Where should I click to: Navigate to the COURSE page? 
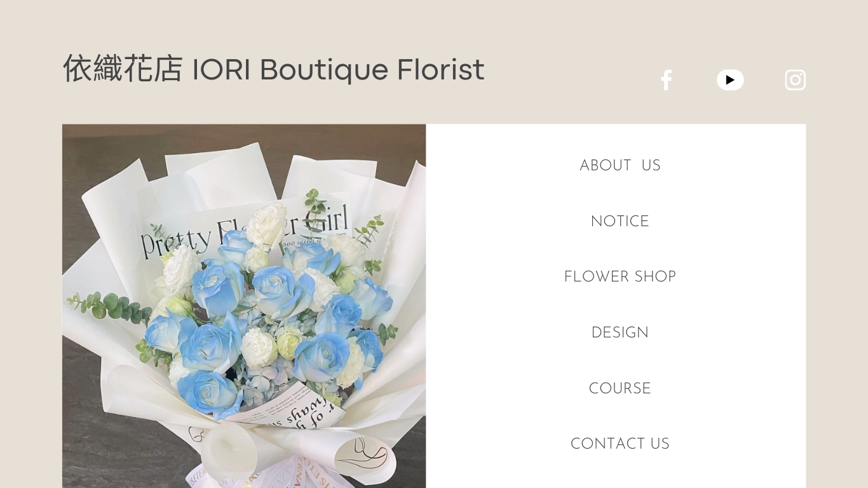[620, 388]
